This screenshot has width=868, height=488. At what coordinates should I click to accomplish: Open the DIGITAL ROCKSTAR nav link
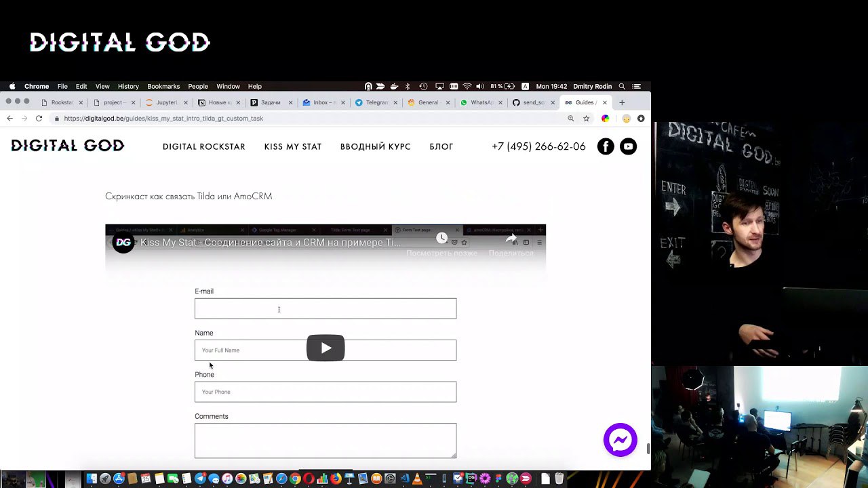pyautogui.click(x=204, y=146)
